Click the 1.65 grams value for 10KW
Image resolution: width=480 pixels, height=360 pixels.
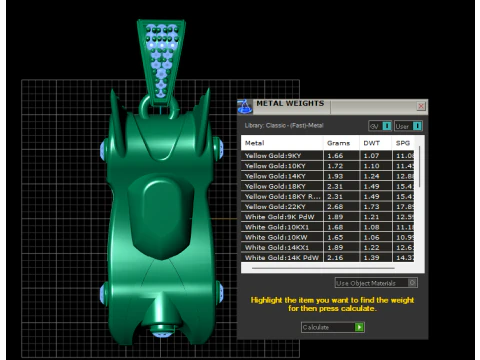coord(335,237)
